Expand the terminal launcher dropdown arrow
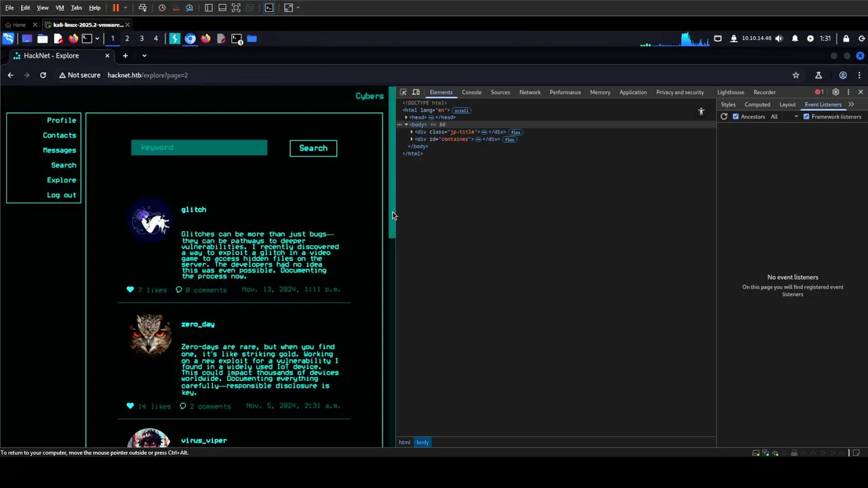This screenshot has width=868, height=488. (x=97, y=39)
